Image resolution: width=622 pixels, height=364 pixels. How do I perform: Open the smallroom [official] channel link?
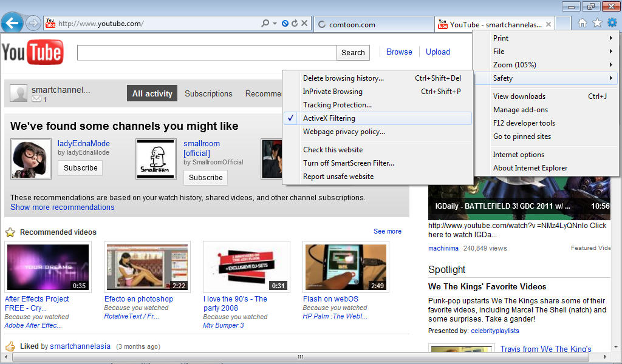[x=202, y=148]
